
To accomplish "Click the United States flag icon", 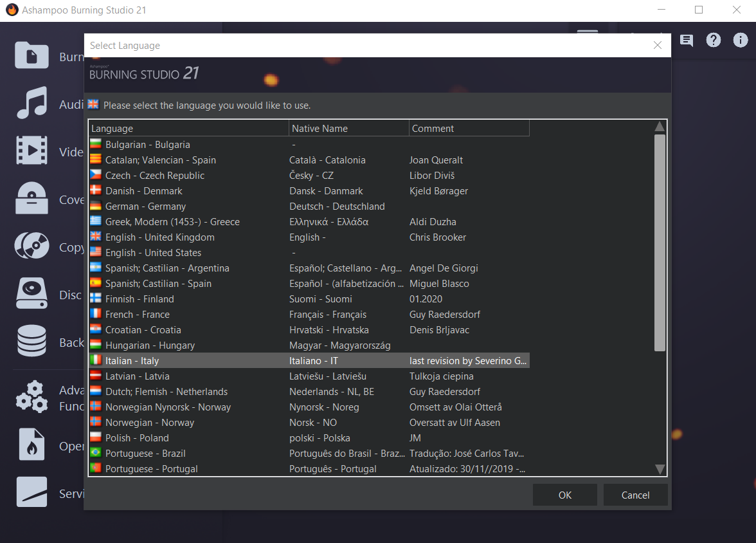I will pos(96,252).
